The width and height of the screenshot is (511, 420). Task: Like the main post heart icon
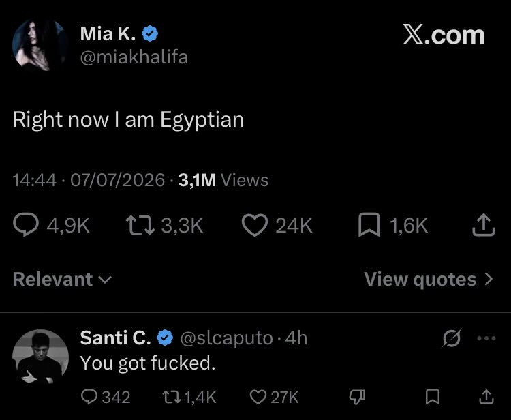255,225
